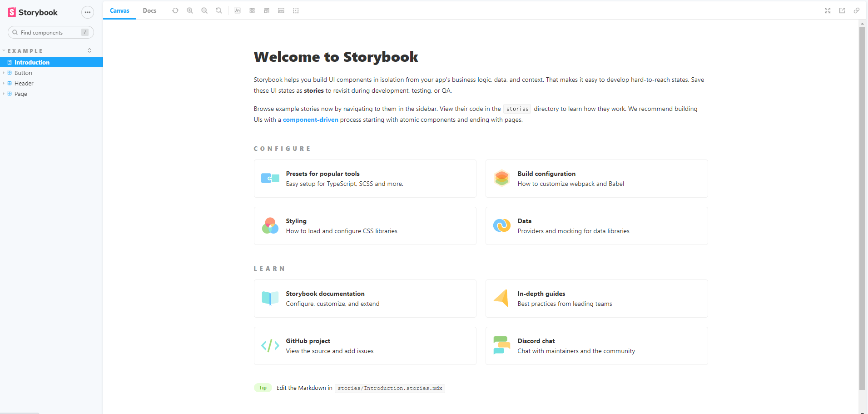This screenshot has width=868, height=414.
Task: Open canvas in new tab
Action: pyautogui.click(x=842, y=10)
